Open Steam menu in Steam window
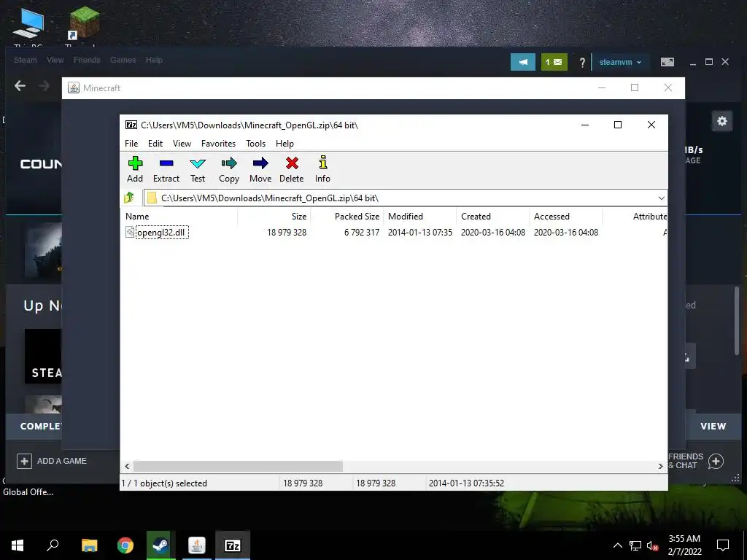 [26, 60]
